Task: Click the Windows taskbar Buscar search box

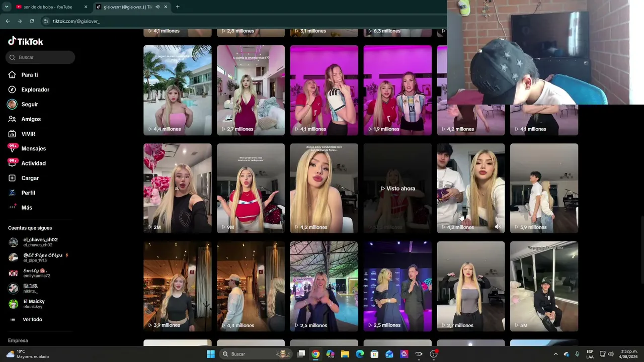Action: [257, 354]
